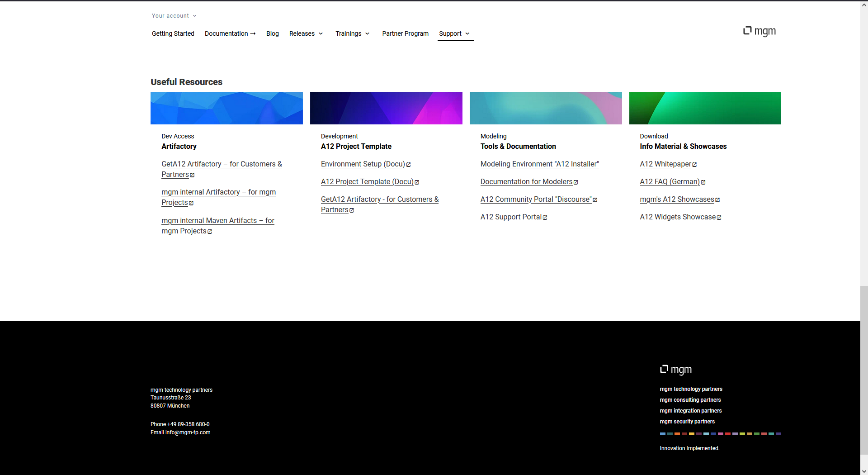Open mgm security partners footer link

pos(687,422)
